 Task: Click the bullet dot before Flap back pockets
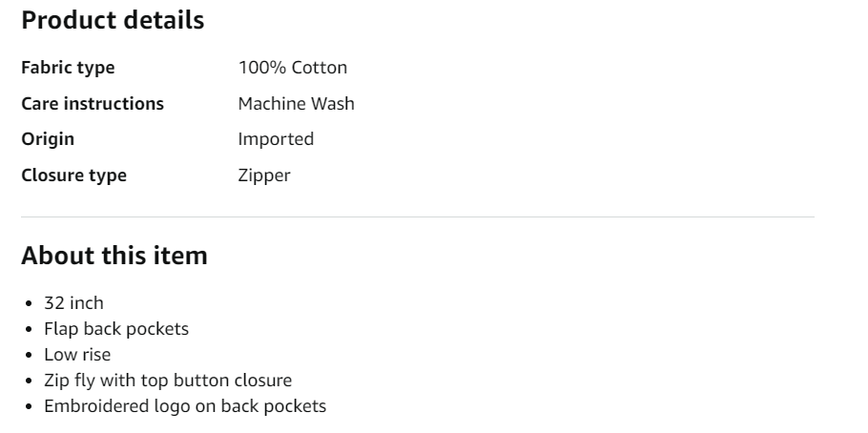pos(30,330)
